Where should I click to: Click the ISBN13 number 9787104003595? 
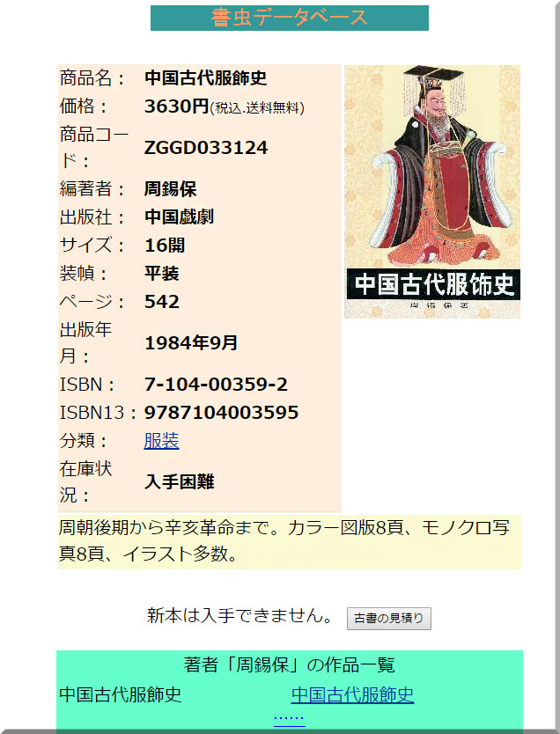tap(222, 413)
